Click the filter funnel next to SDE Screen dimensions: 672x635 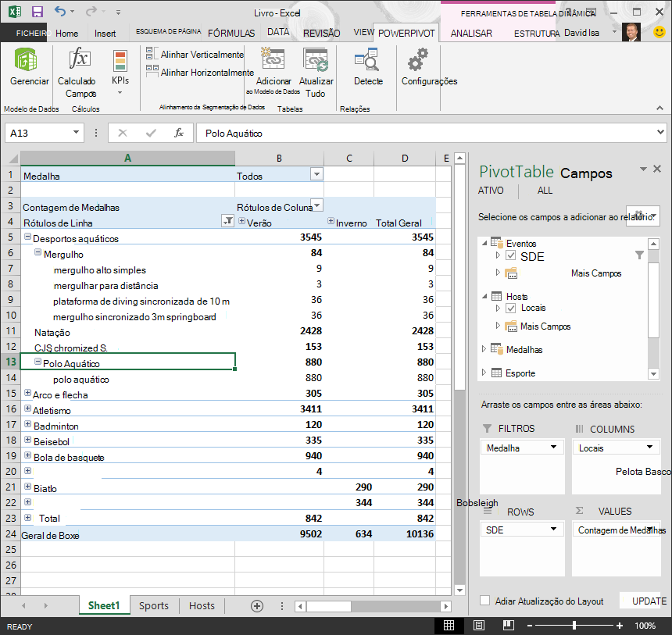639,255
